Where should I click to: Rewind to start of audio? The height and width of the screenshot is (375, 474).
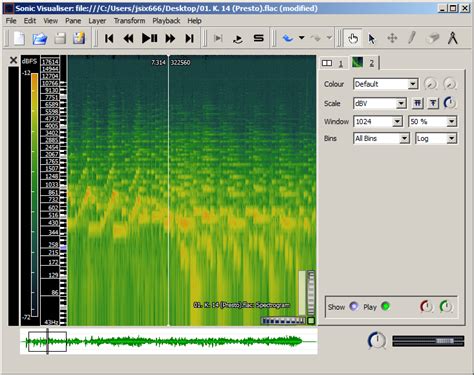click(109, 38)
